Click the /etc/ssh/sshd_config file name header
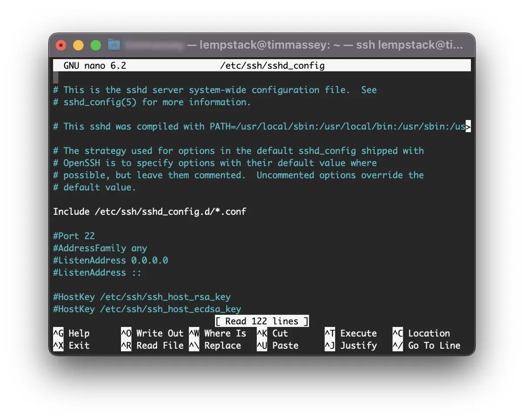The height and width of the screenshot is (420, 524). coord(272,66)
